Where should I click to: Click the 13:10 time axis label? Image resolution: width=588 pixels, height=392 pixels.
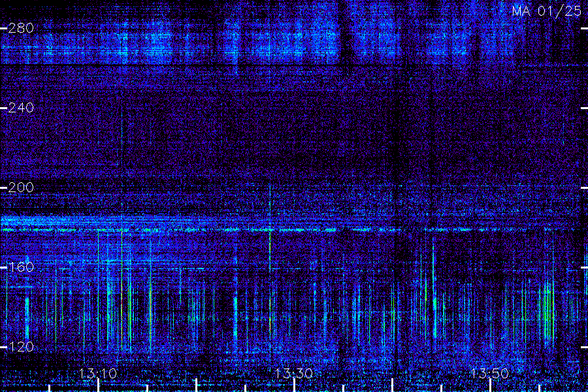(x=98, y=374)
